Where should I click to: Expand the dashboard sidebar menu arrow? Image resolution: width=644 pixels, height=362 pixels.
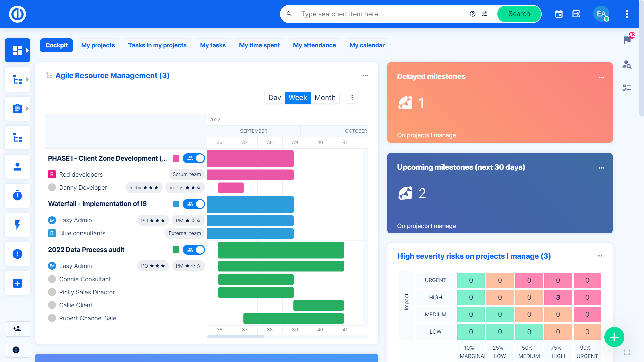(27, 50)
